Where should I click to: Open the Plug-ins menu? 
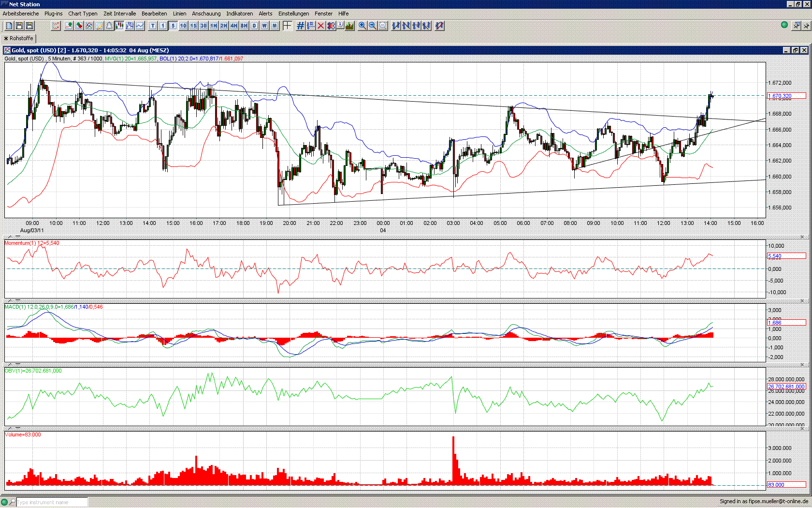(x=54, y=14)
